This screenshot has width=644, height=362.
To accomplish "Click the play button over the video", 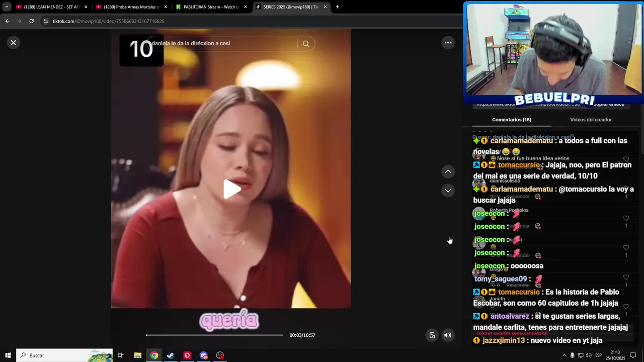I will point(231,189).
